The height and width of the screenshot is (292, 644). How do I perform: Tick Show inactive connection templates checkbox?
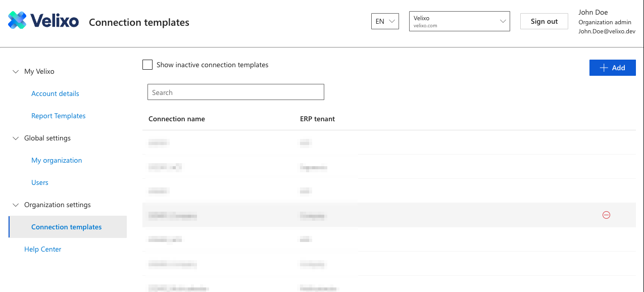(x=147, y=65)
